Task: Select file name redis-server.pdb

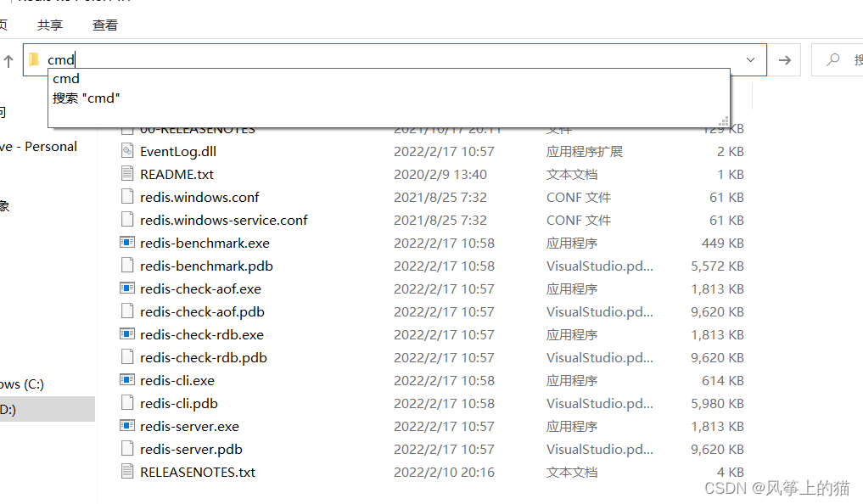Action: (191, 450)
